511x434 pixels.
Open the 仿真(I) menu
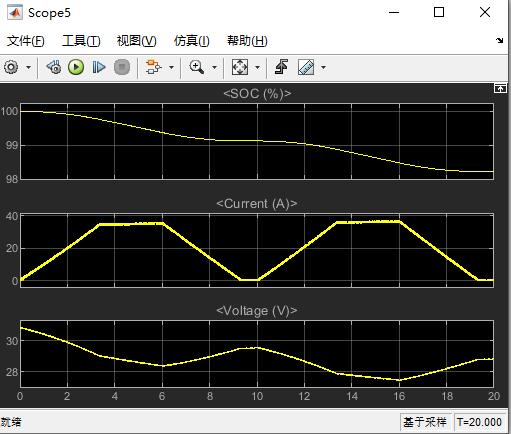[x=192, y=41]
